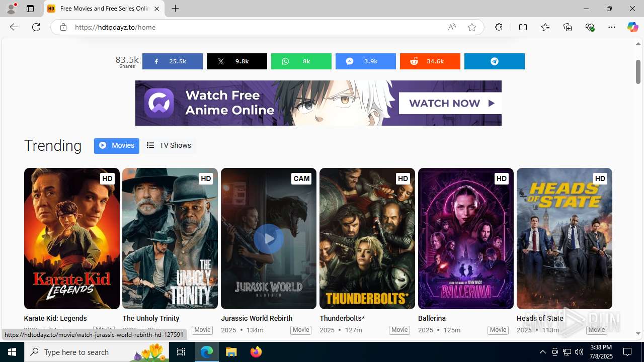View site information lock icon

pyautogui.click(x=63, y=27)
